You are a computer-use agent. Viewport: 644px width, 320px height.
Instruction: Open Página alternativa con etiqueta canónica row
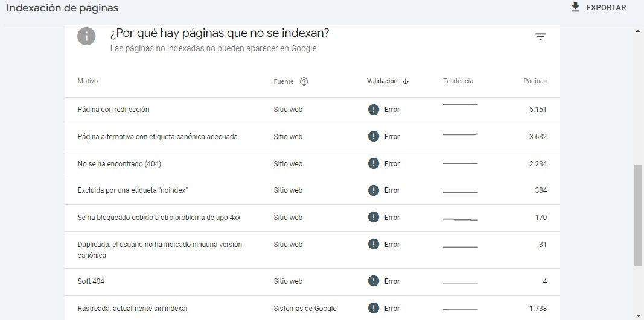(x=312, y=137)
